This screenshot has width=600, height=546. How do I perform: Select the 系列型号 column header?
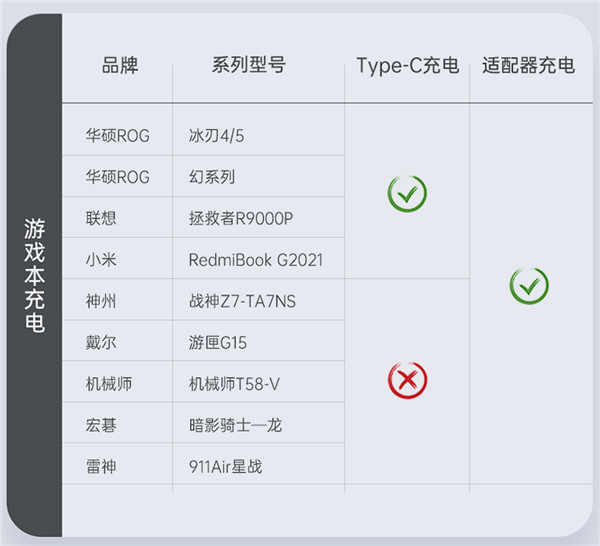click(x=249, y=66)
